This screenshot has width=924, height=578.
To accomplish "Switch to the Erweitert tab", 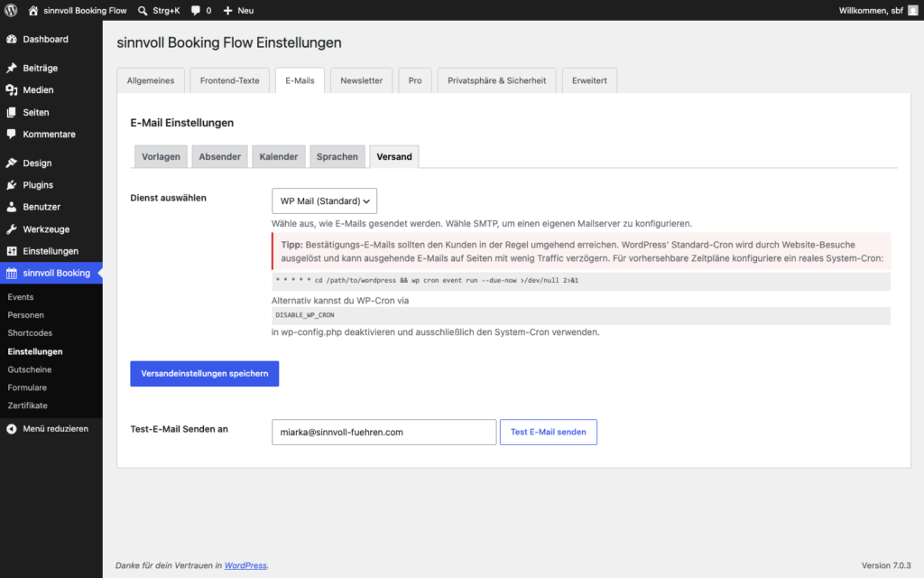I will 589,80.
